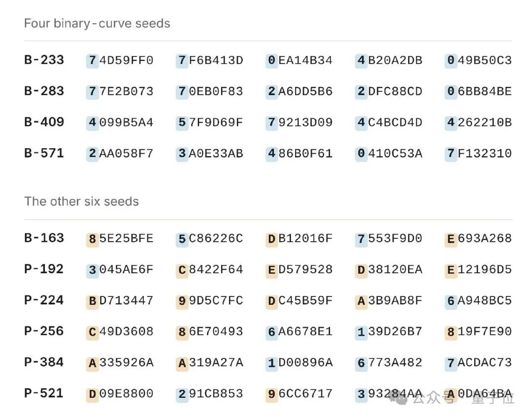Click the heading The other six seeds
532x419 pixels.
tap(81, 201)
